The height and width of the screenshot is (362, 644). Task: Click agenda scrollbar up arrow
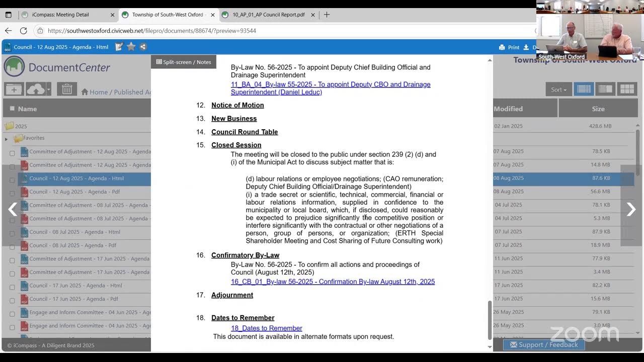[490, 60]
